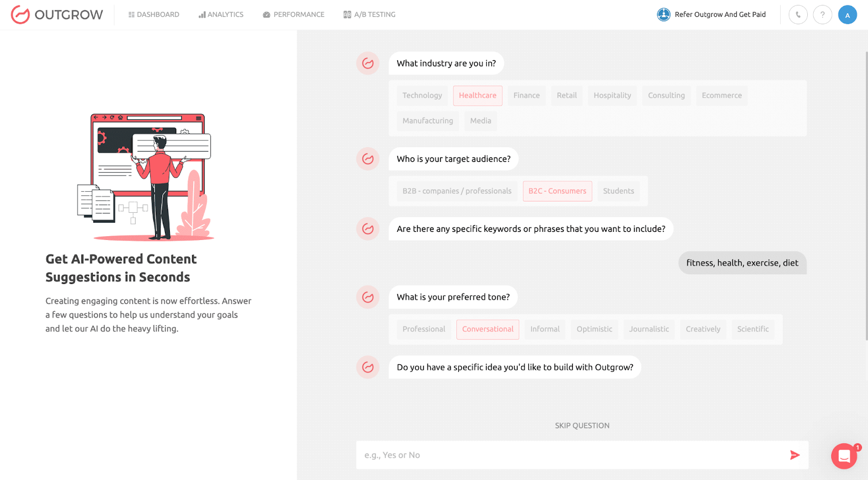Click the phone call icon

798,15
